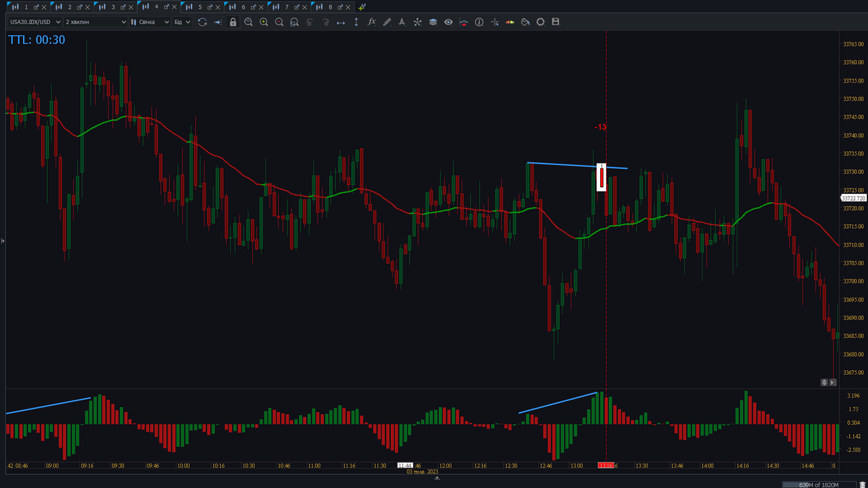
Task: Add a new chart tab
Action: pyautogui.click(x=361, y=7)
